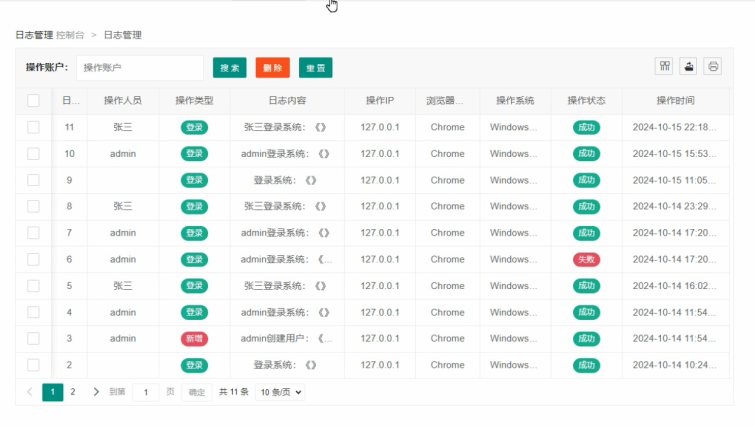Check the checkbox for log 2
This screenshot has width=755, height=430.
click(33, 365)
